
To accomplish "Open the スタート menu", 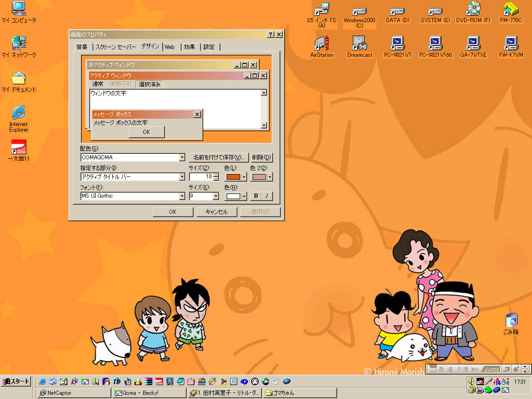I will click(x=16, y=381).
